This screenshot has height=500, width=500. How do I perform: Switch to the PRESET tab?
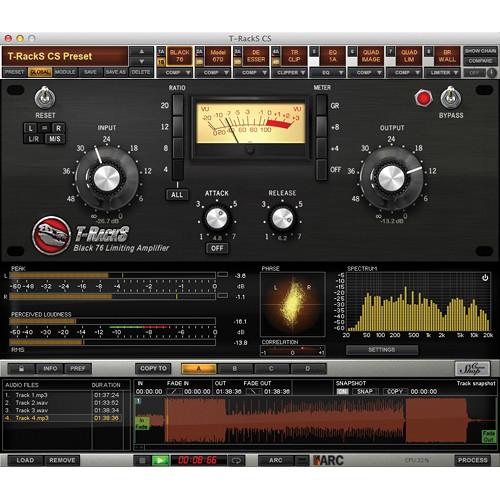[x=15, y=72]
